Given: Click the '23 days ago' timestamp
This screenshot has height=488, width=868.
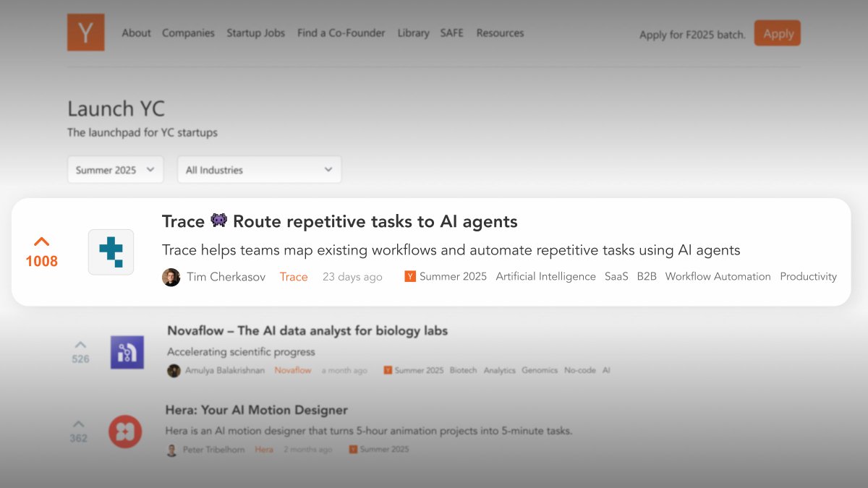Looking at the screenshot, I should coord(352,277).
